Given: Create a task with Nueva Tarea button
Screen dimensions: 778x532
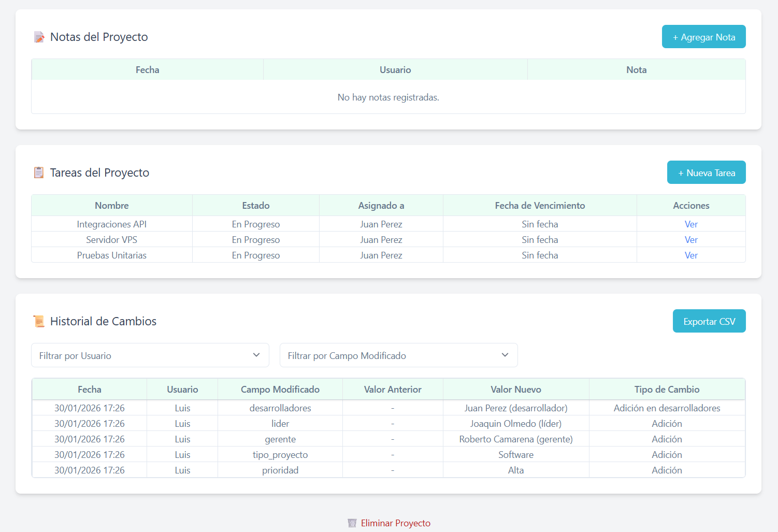Looking at the screenshot, I should click(706, 172).
